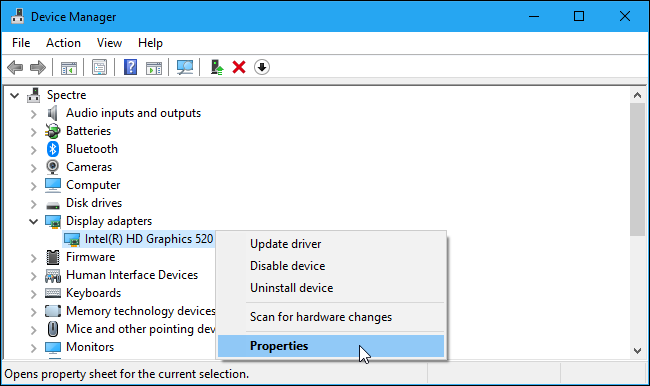Select the Monitors tree label
Screen dimensions: 650x386
90,347
